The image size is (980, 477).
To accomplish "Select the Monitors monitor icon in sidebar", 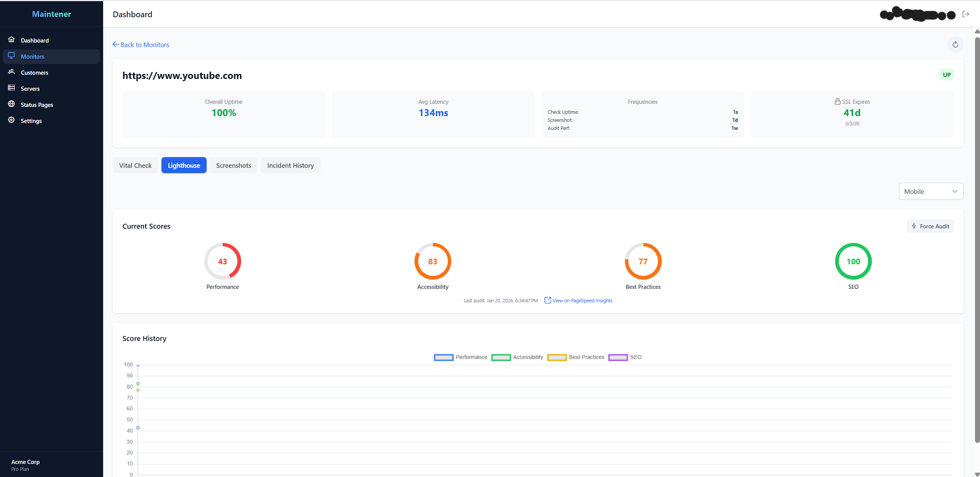I will (x=11, y=56).
